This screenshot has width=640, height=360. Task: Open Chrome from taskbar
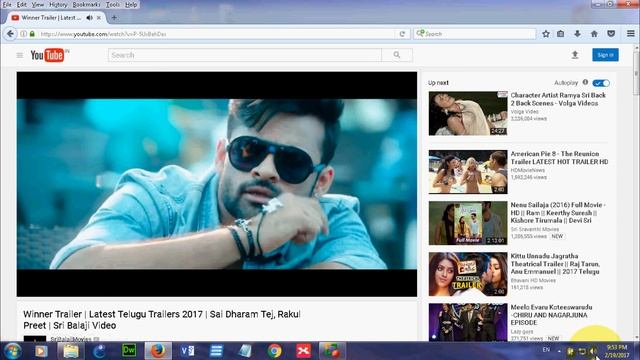click(274, 351)
